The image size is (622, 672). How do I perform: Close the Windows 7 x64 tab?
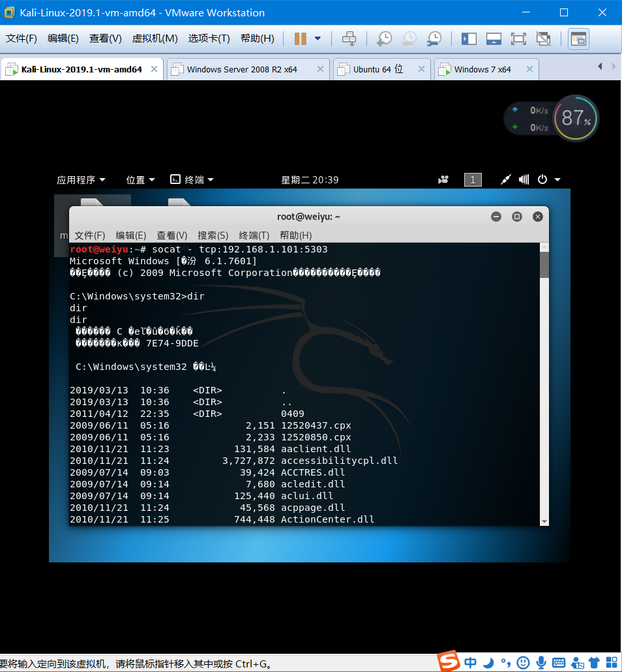click(x=529, y=69)
